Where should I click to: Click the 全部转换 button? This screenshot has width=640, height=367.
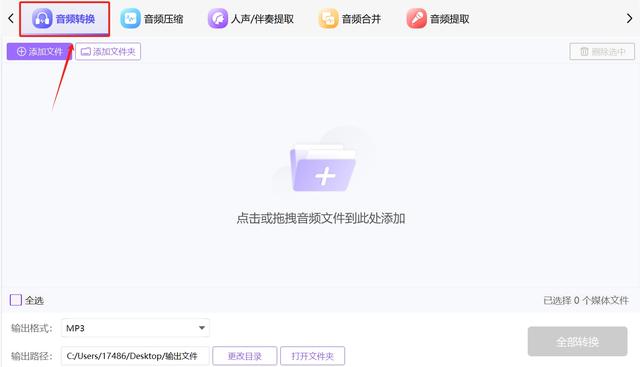pos(577,341)
